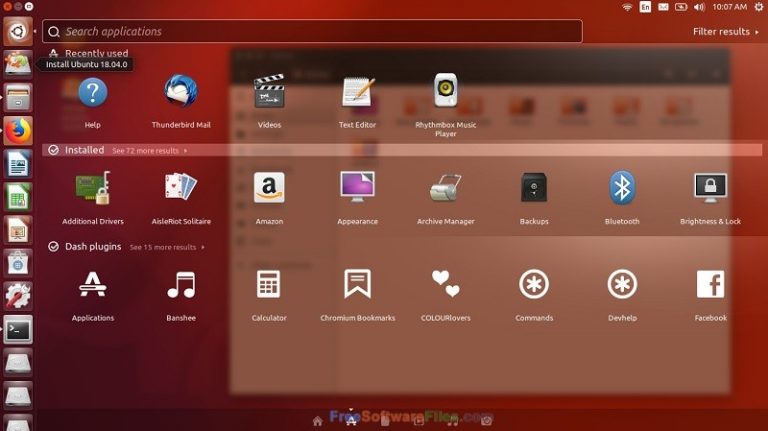Select the Applications dash plugin
768x431 pixels.
coord(93,295)
